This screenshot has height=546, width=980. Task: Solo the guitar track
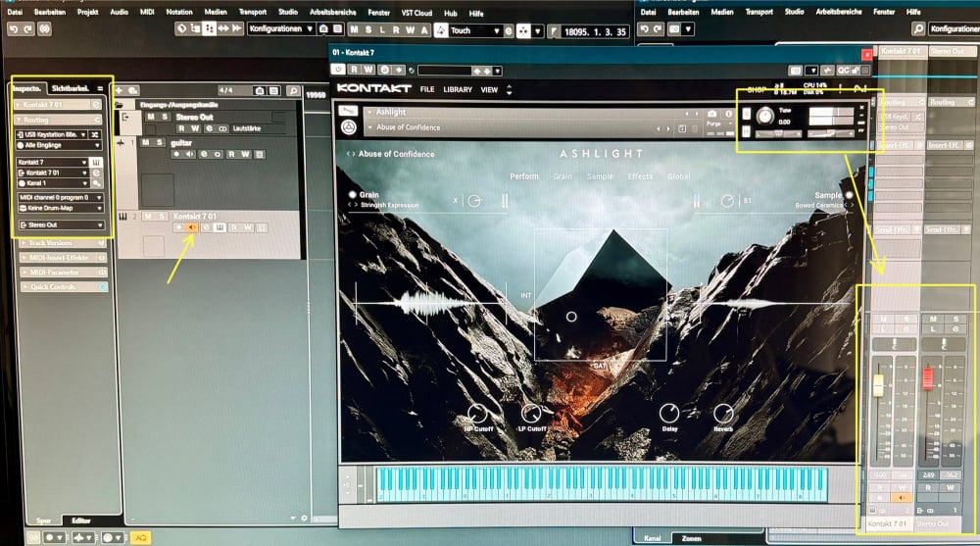point(160,142)
